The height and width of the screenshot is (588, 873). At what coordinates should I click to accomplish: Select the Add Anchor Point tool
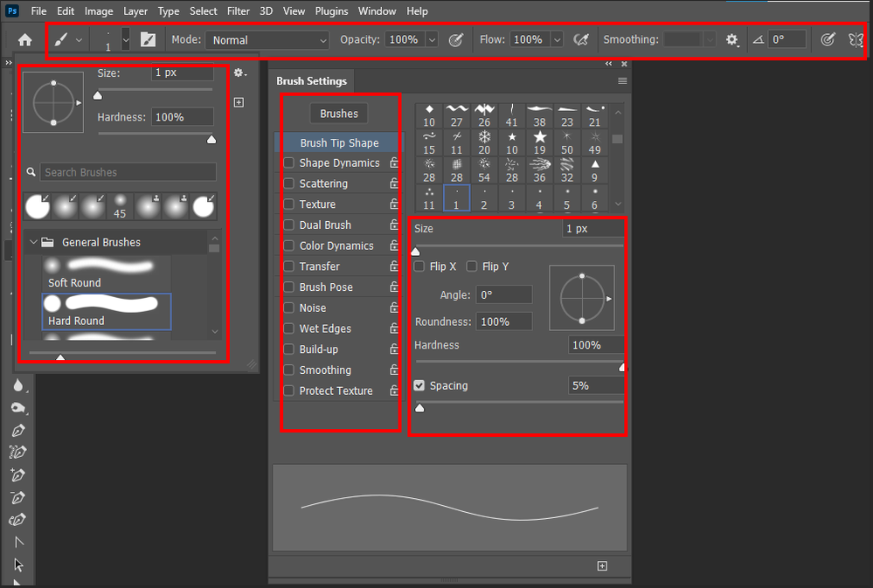click(x=17, y=474)
